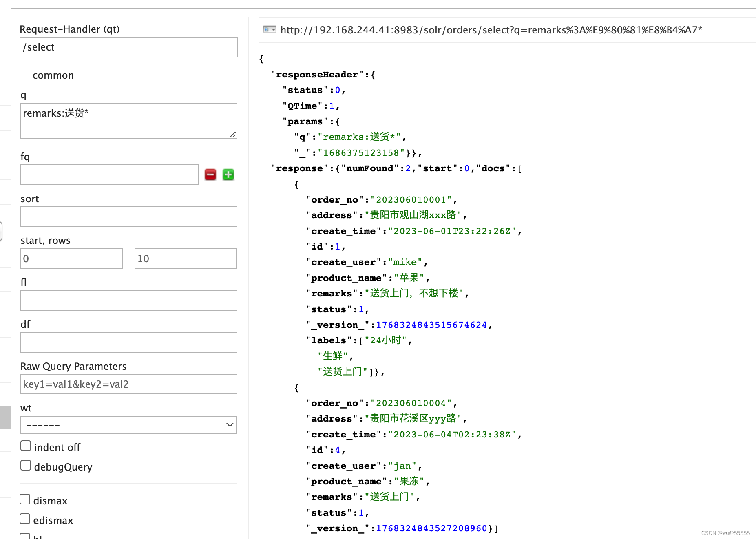Click the address value "贵阳市花溪区yyy路"

413,418
